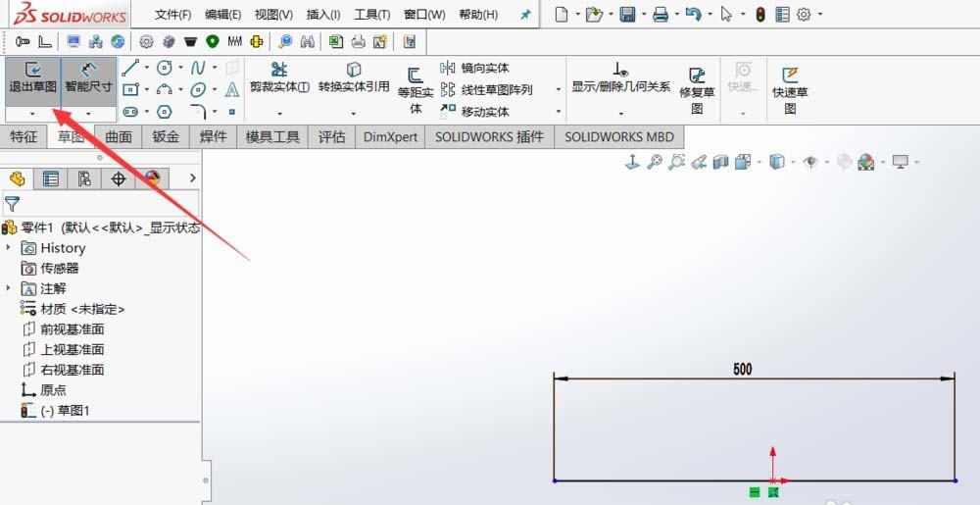This screenshot has width=980, height=505.
Task: Click the New document icon
Action: click(562, 15)
